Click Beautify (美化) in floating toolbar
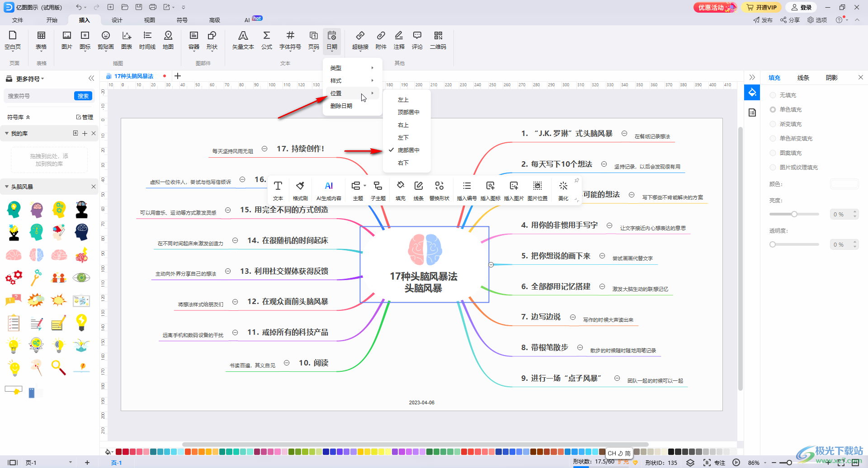Viewport: 868px width, 468px height. (x=563, y=191)
